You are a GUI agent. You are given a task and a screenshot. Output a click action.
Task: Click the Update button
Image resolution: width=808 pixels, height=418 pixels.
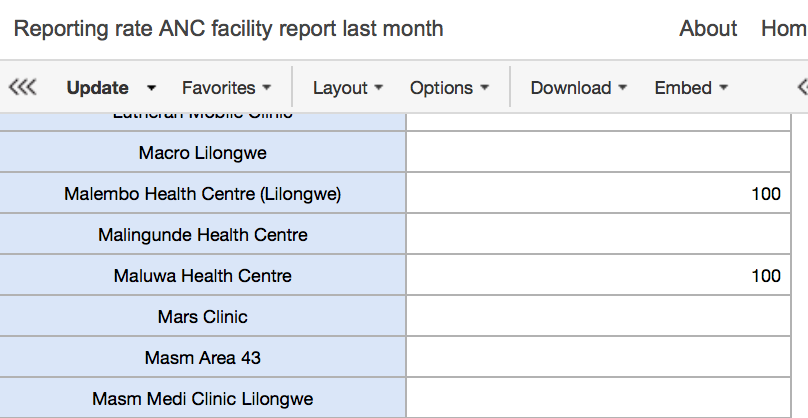pos(97,88)
